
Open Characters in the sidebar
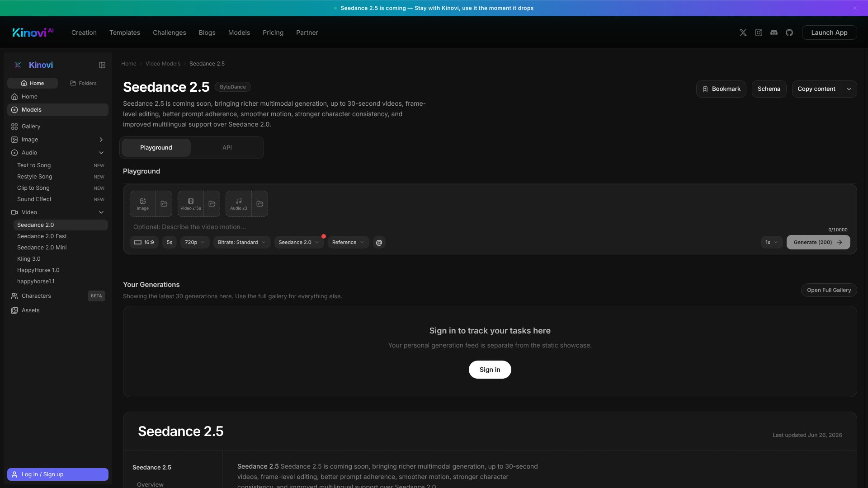[58, 296]
